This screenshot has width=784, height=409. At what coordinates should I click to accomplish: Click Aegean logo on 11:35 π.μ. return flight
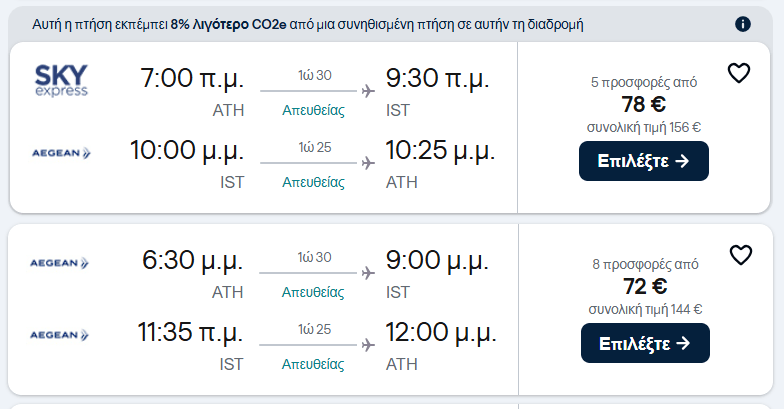tap(61, 335)
